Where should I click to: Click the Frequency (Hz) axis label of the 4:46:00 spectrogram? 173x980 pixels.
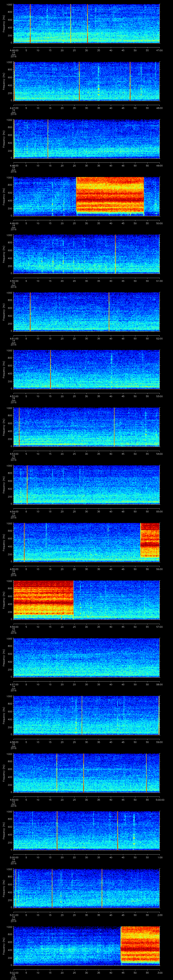click(4, 24)
